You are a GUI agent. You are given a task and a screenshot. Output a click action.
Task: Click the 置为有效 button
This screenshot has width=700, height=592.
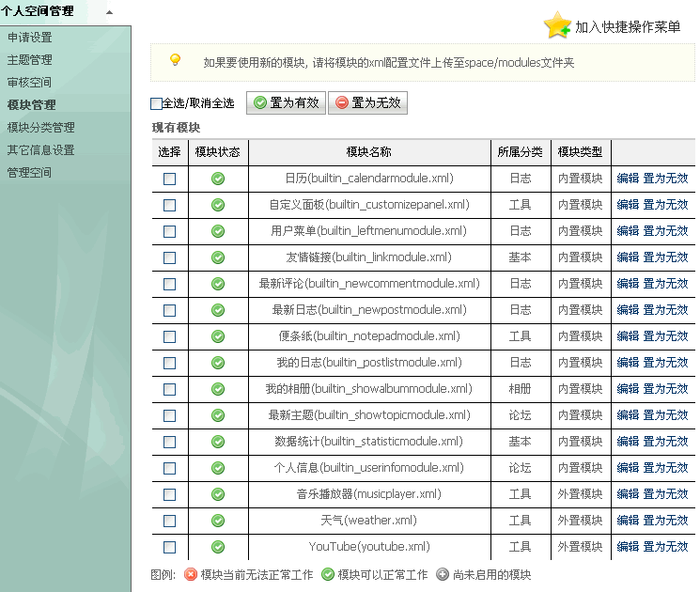(x=287, y=103)
